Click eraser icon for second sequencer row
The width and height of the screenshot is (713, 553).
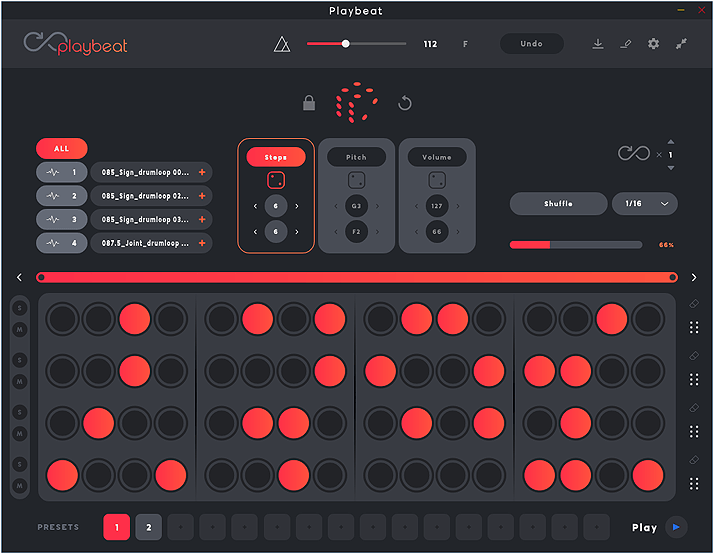coord(694,356)
